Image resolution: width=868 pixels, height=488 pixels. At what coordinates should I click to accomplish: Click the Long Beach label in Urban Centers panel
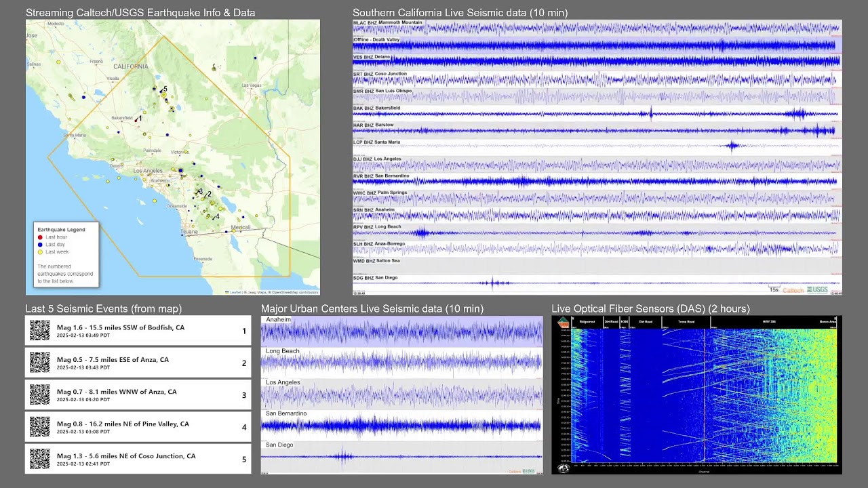[x=282, y=351]
